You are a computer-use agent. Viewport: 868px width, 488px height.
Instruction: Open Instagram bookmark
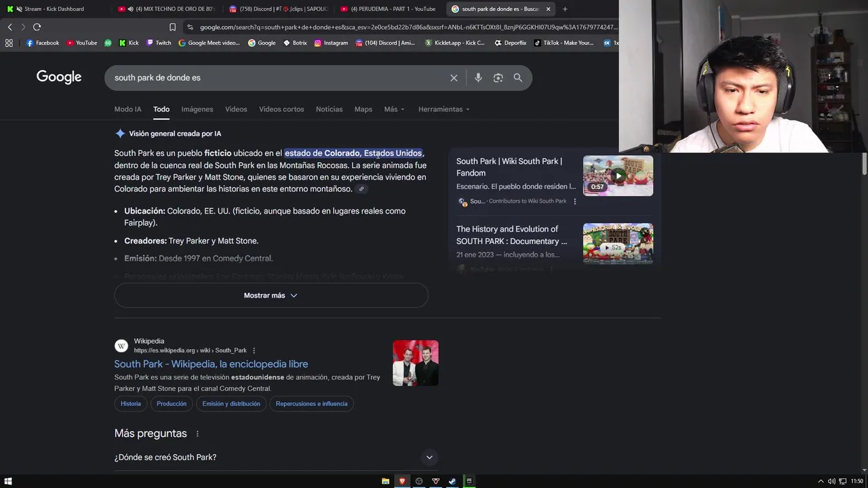click(x=331, y=43)
